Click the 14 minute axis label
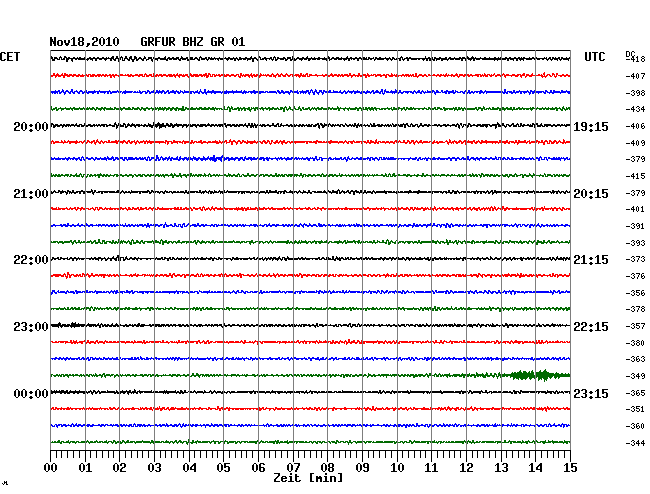The image size is (650, 494). (x=535, y=468)
